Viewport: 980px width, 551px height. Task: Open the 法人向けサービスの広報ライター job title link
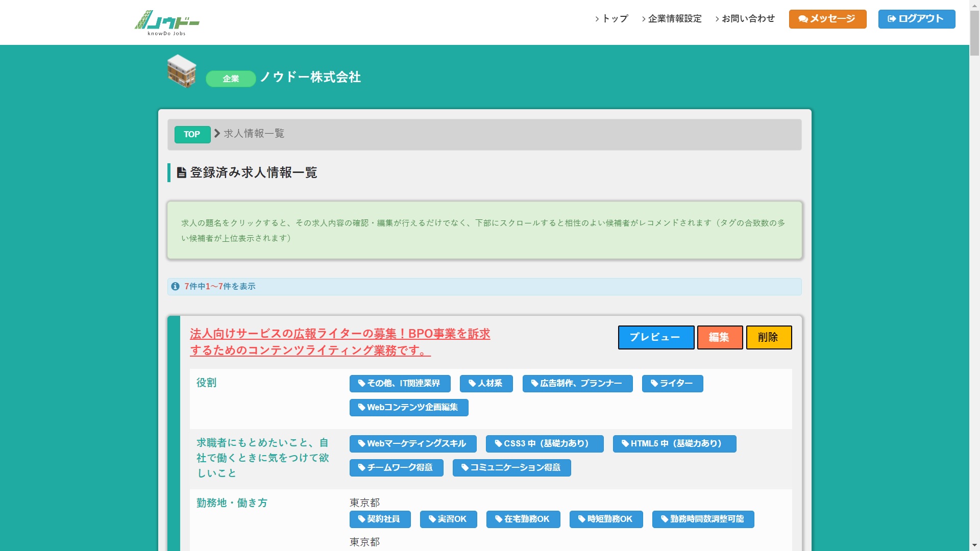click(340, 342)
